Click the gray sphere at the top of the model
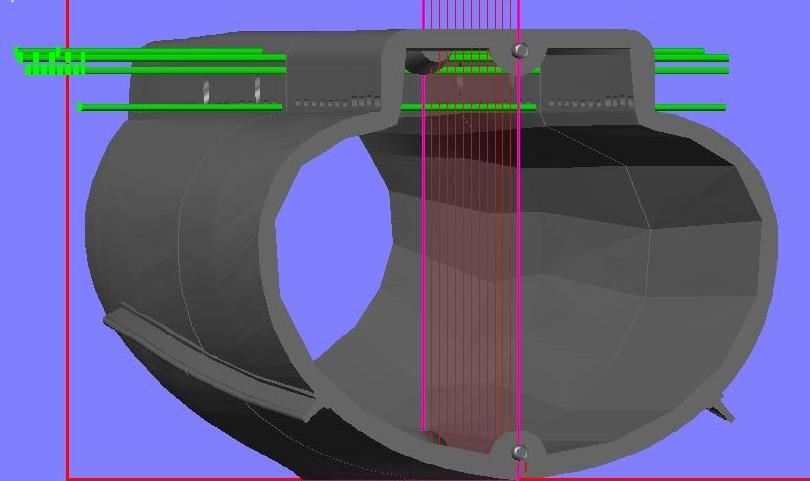Image resolution: width=810 pixels, height=481 pixels. [520, 50]
